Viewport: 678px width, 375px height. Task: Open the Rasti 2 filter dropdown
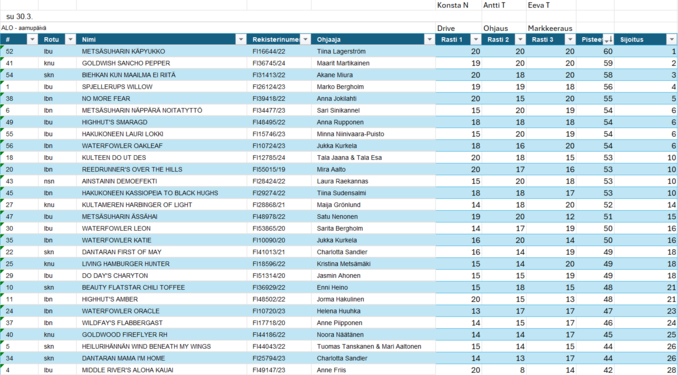click(x=520, y=39)
